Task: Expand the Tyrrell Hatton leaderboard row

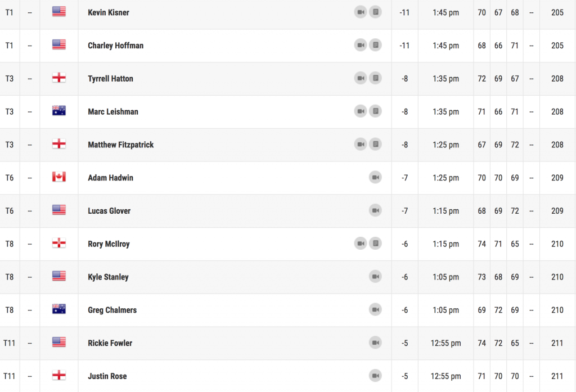Action: pos(288,79)
